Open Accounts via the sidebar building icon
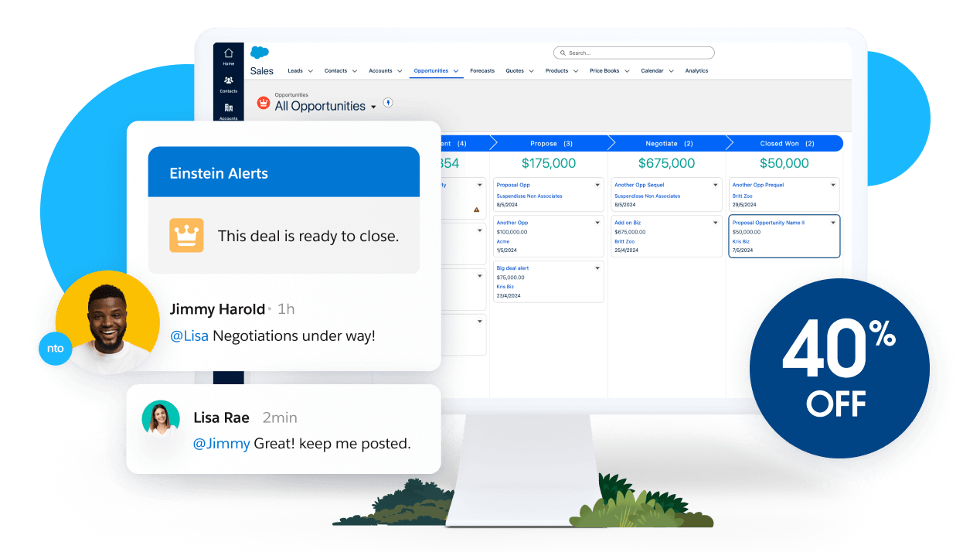 tap(228, 108)
